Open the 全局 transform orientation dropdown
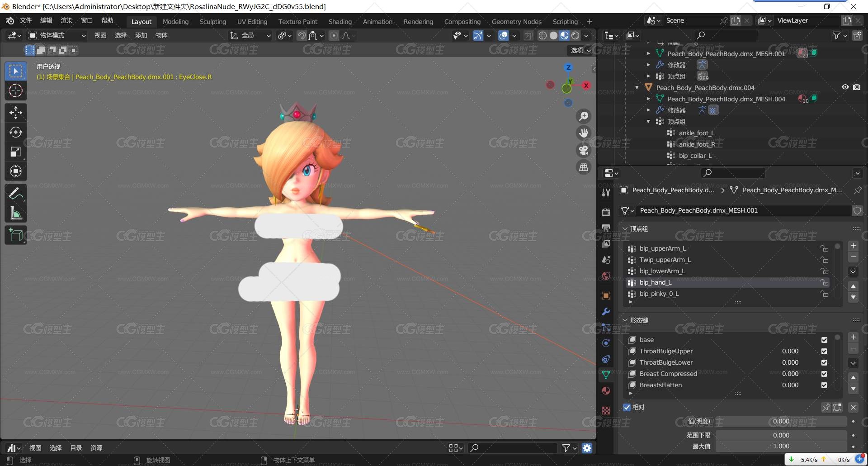 250,35
